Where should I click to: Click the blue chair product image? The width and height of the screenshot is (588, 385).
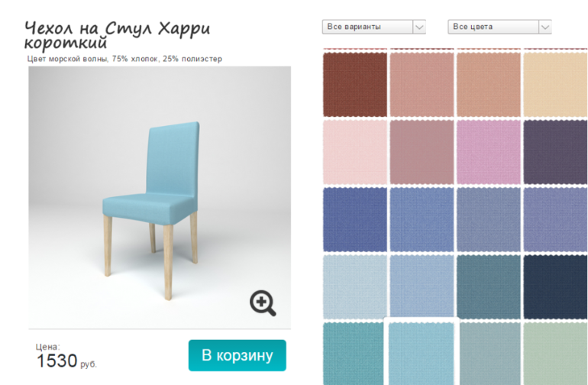160,197
